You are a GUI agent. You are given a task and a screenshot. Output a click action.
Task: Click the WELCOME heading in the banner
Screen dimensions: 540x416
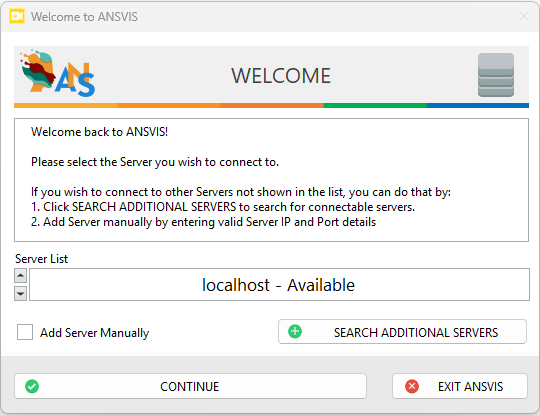tap(281, 76)
